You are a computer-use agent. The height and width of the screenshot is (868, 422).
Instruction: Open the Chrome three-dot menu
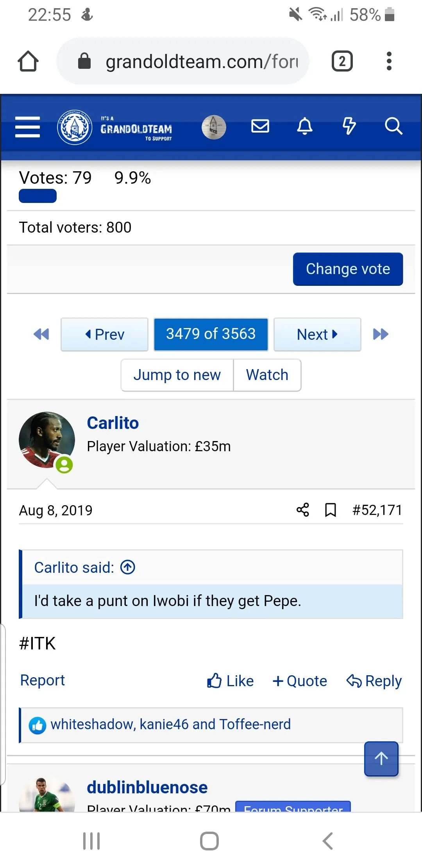389,61
